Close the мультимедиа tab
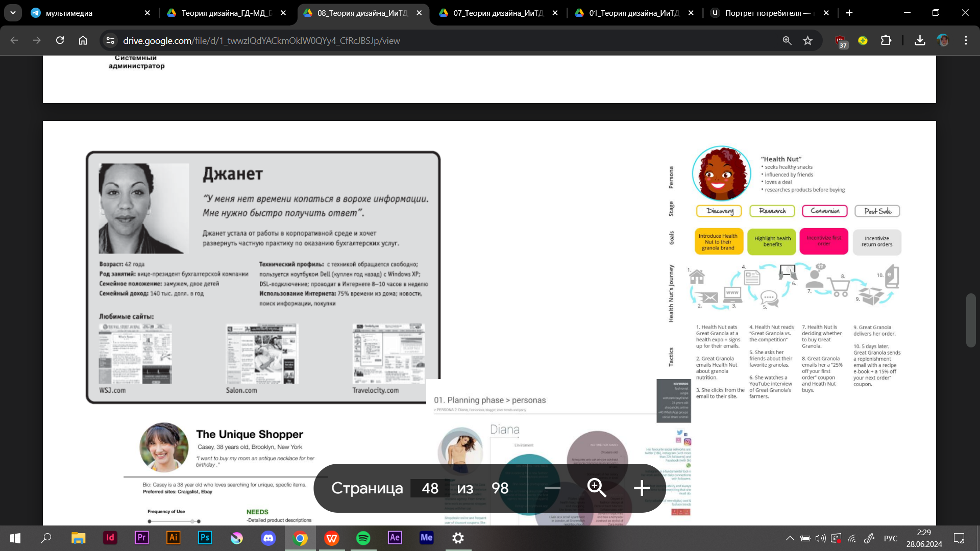The height and width of the screenshot is (551, 980). click(x=148, y=13)
